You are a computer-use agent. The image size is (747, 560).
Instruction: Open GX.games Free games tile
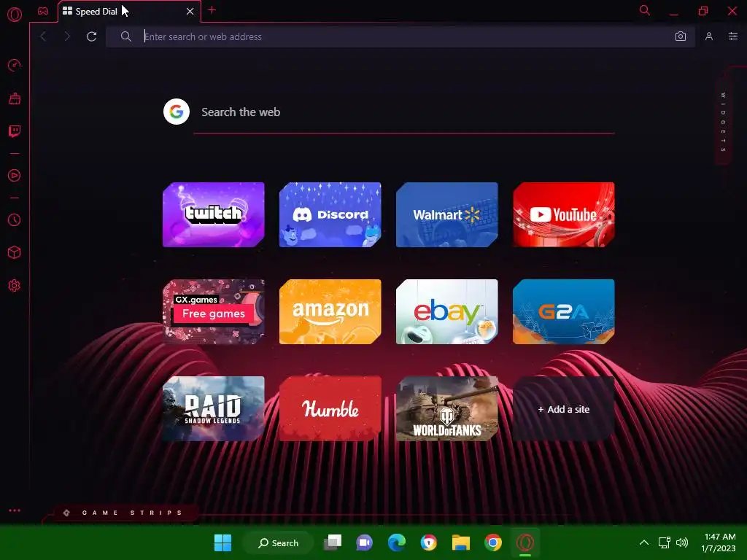point(214,312)
